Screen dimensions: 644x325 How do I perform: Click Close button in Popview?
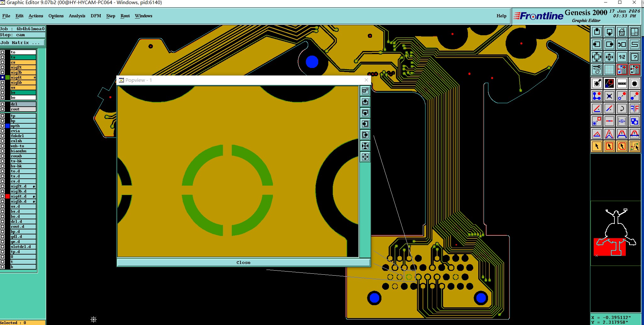[243, 262]
